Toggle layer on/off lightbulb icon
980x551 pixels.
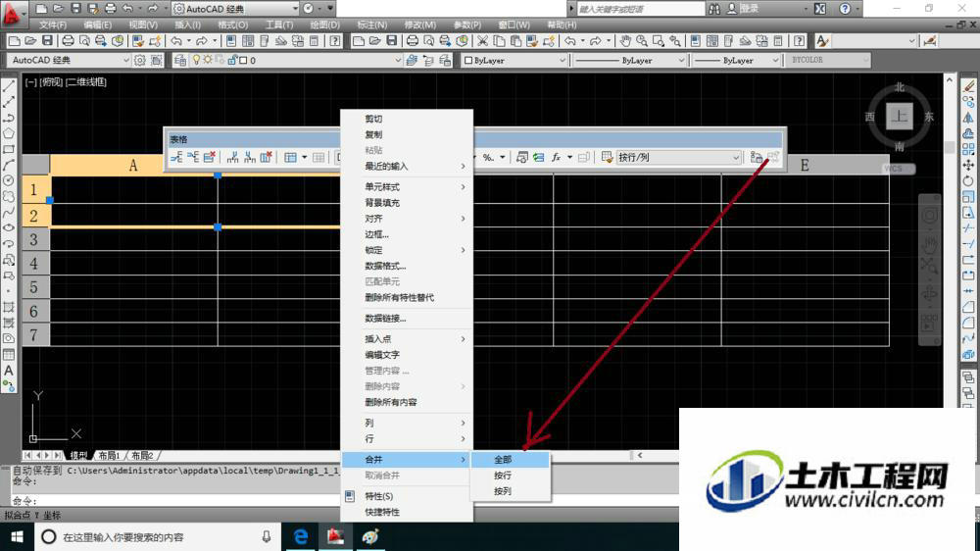tap(196, 60)
